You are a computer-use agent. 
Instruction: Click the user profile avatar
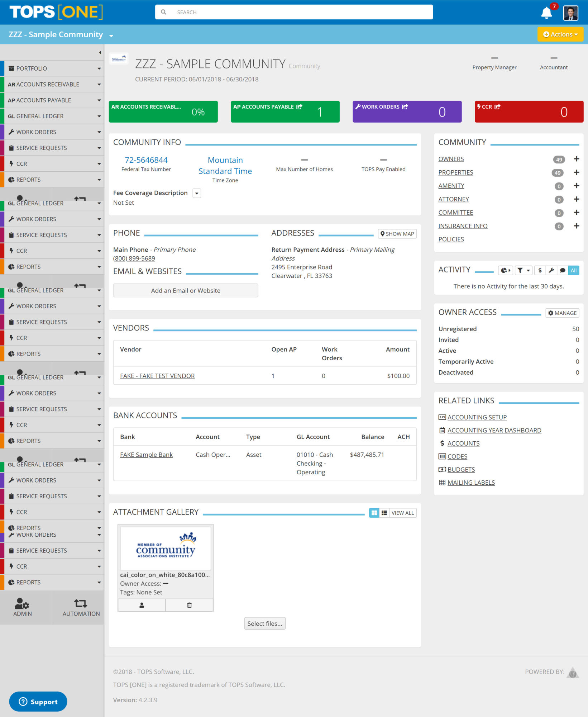click(x=570, y=13)
